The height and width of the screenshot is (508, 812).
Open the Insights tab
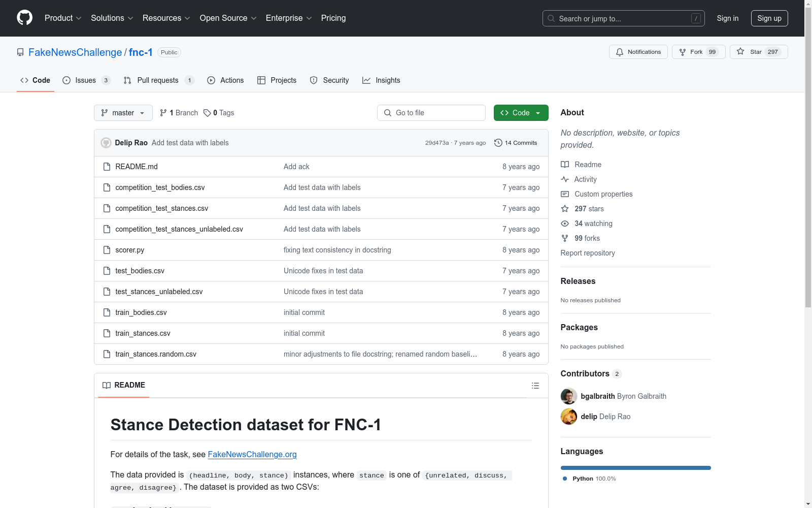tap(381, 80)
